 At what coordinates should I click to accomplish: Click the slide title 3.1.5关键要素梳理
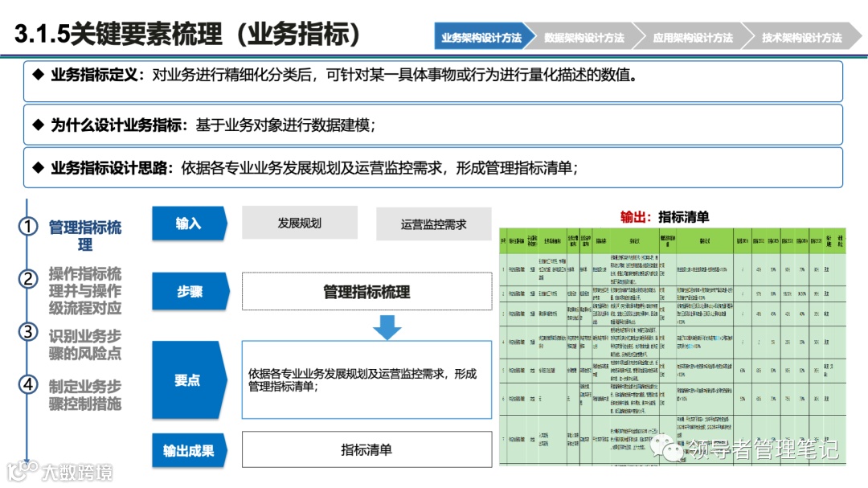pos(187,35)
